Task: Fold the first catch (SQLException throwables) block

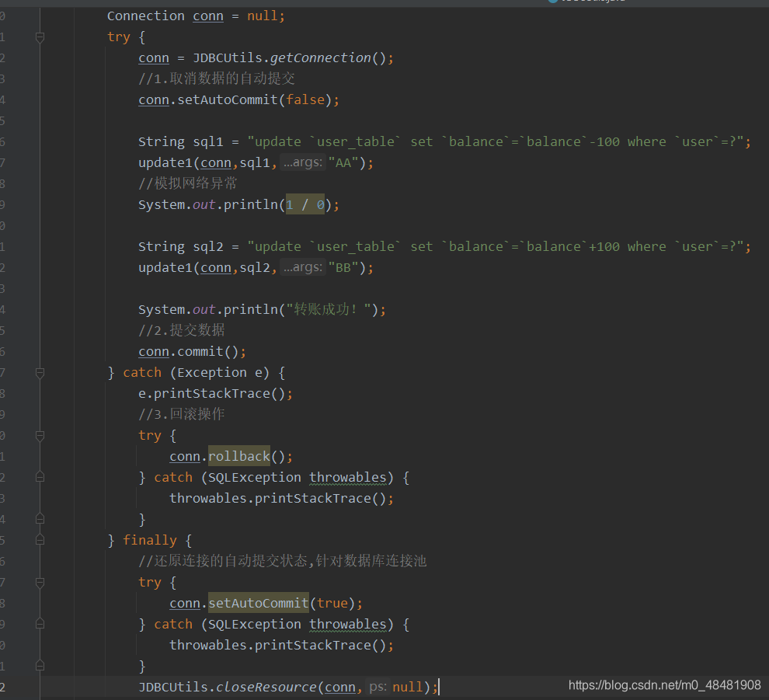Action: [40, 477]
